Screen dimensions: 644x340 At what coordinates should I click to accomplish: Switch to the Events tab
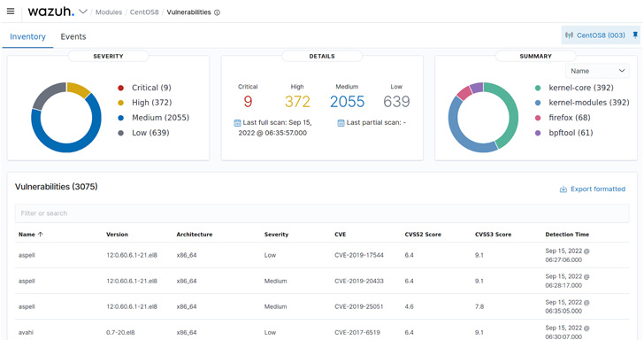click(x=73, y=36)
